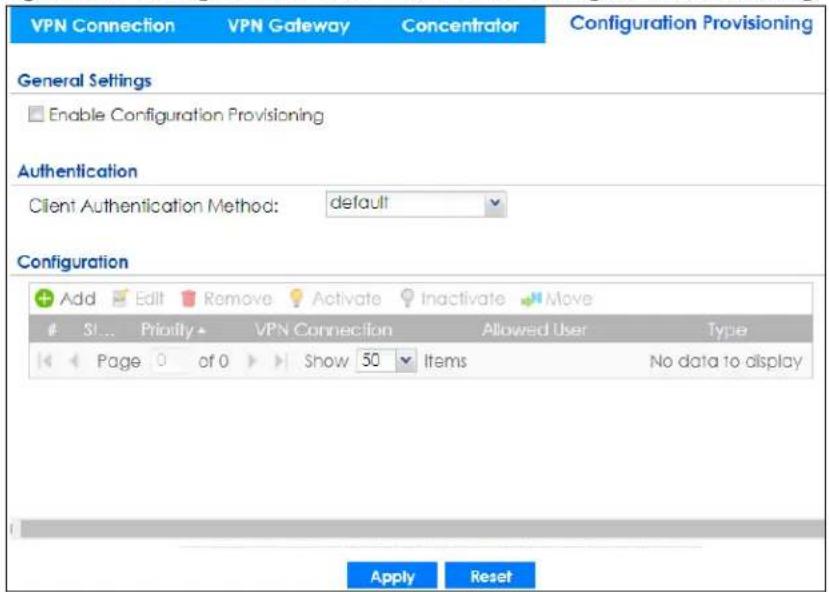Click the General Settings heading
The height and width of the screenshot is (592, 829).
click(85, 80)
